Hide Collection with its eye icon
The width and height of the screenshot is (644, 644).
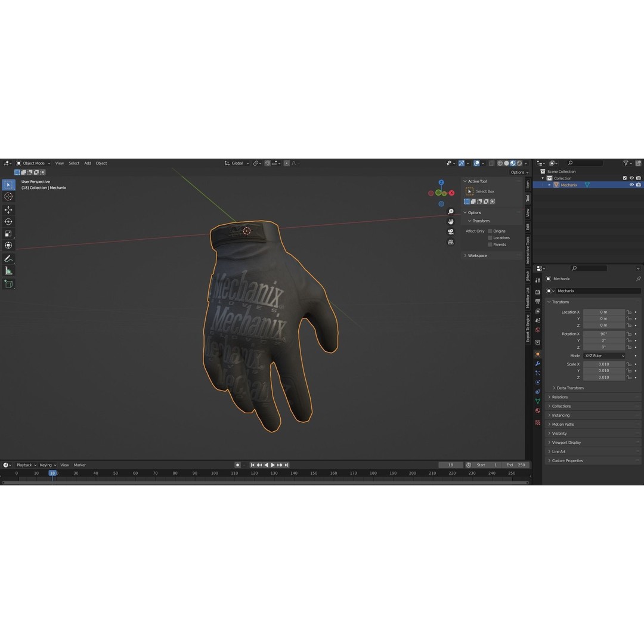pos(631,178)
